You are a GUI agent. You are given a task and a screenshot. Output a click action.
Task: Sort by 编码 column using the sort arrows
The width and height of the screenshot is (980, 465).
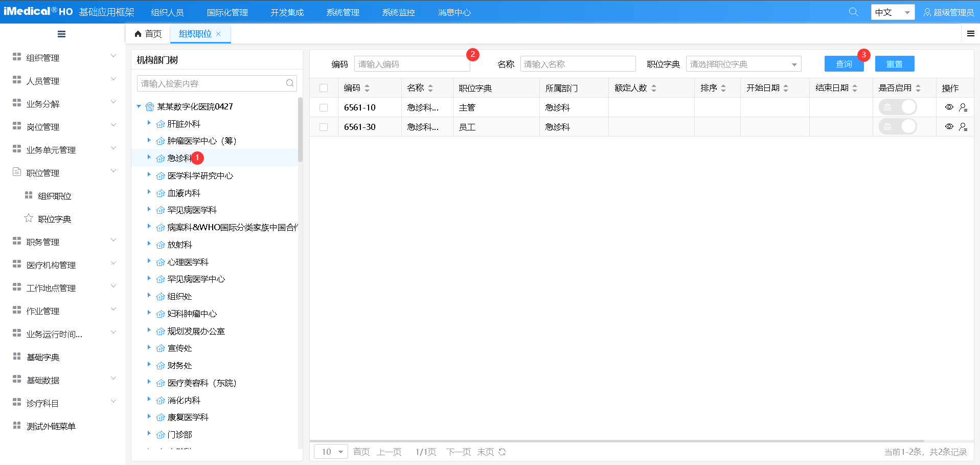click(x=367, y=88)
